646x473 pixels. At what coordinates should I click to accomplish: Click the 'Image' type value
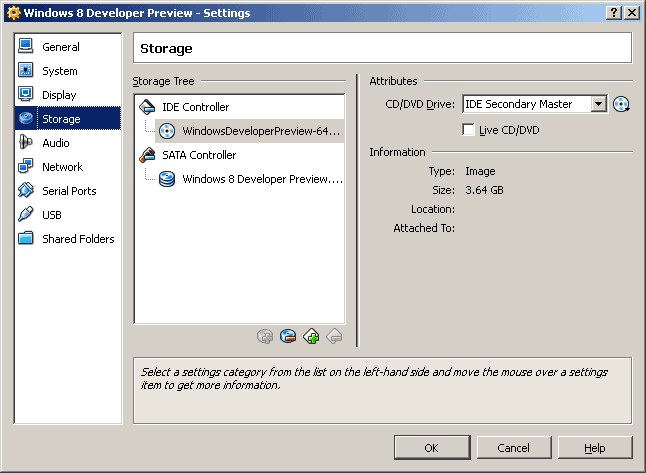coord(480,171)
